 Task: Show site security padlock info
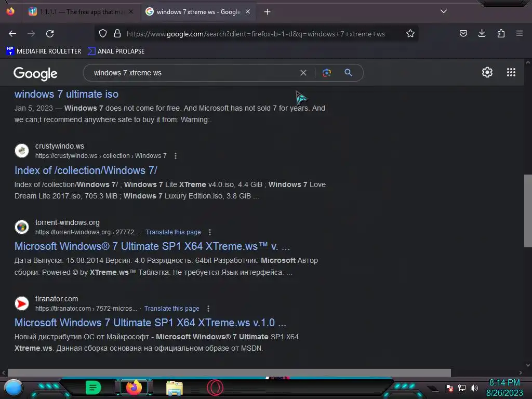117,34
